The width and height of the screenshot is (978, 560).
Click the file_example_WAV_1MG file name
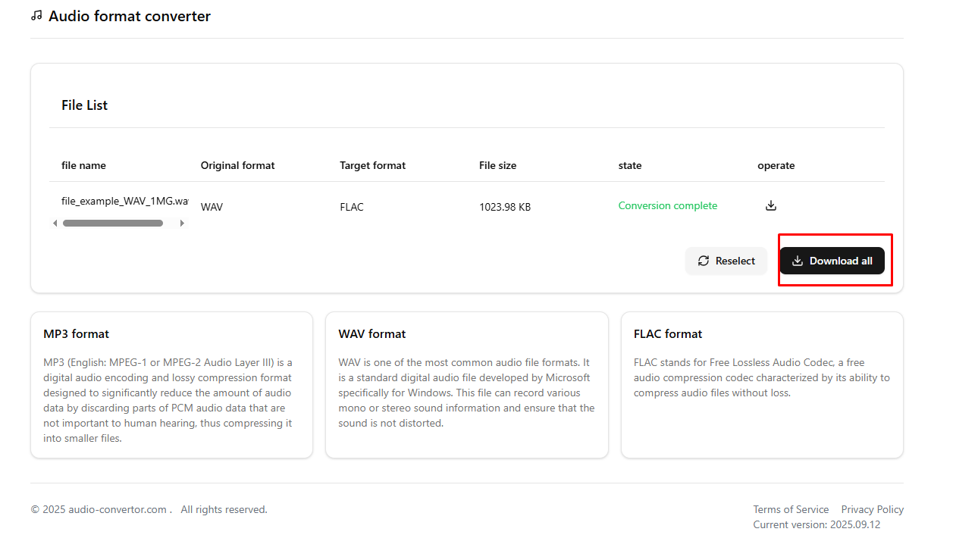(124, 201)
